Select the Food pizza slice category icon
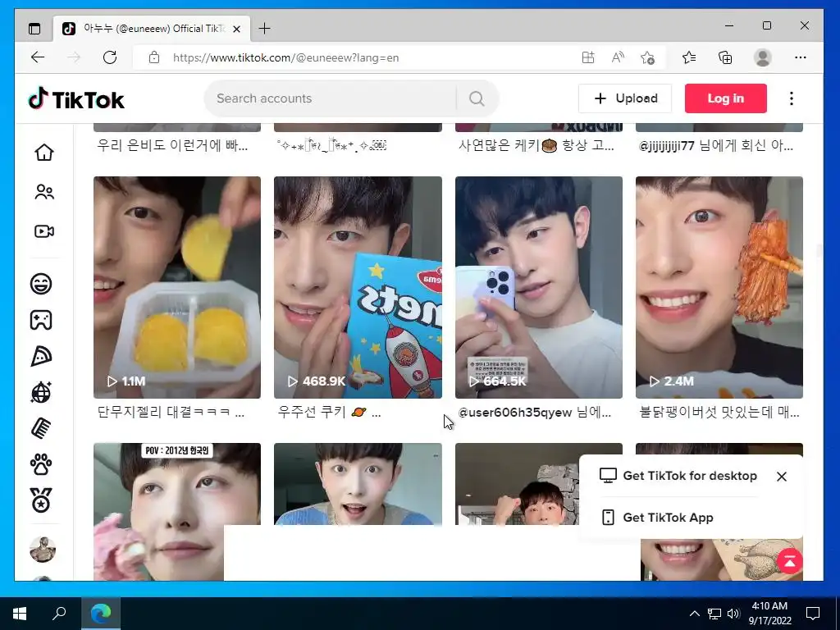This screenshot has width=840, height=630. pyautogui.click(x=41, y=356)
